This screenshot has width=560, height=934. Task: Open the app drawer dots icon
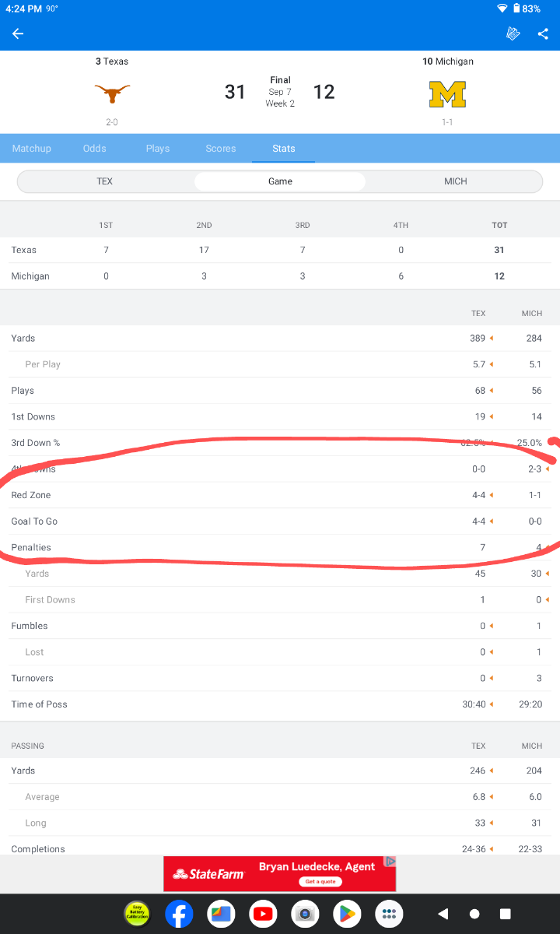coord(389,914)
